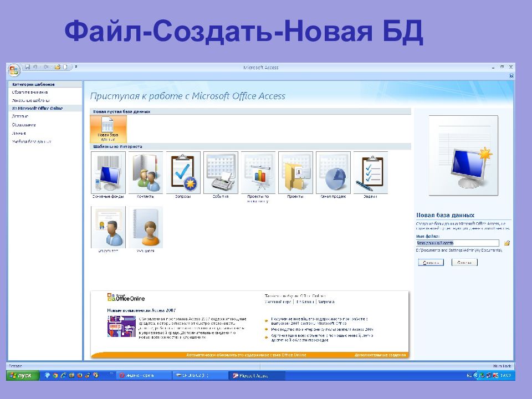Open Обратите внимание template category
This screenshot has width=532, height=399.
pyautogui.click(x=30, y=93)
